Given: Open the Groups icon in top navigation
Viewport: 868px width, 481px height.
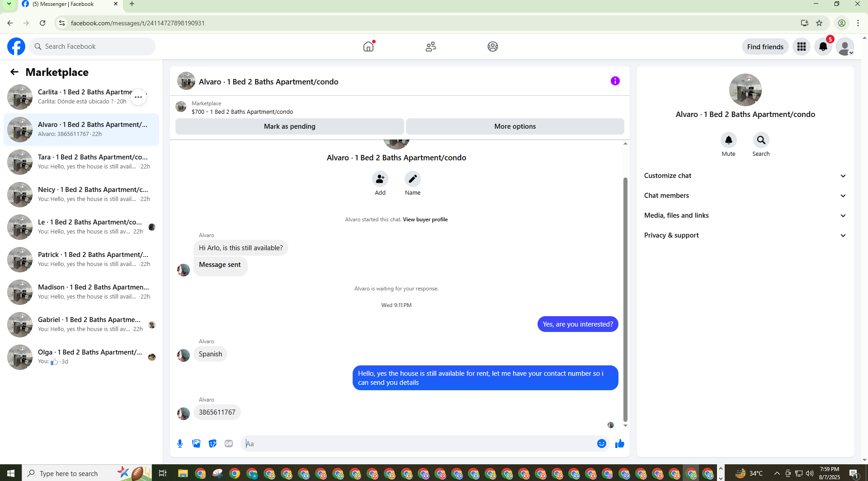Looking at the screenshot, I should (x=493, y=47).
